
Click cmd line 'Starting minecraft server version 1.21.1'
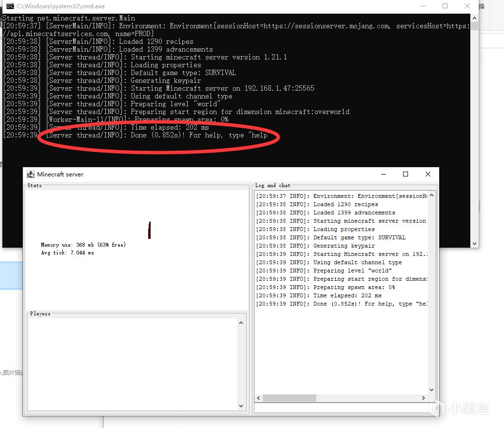pos(145,57)
